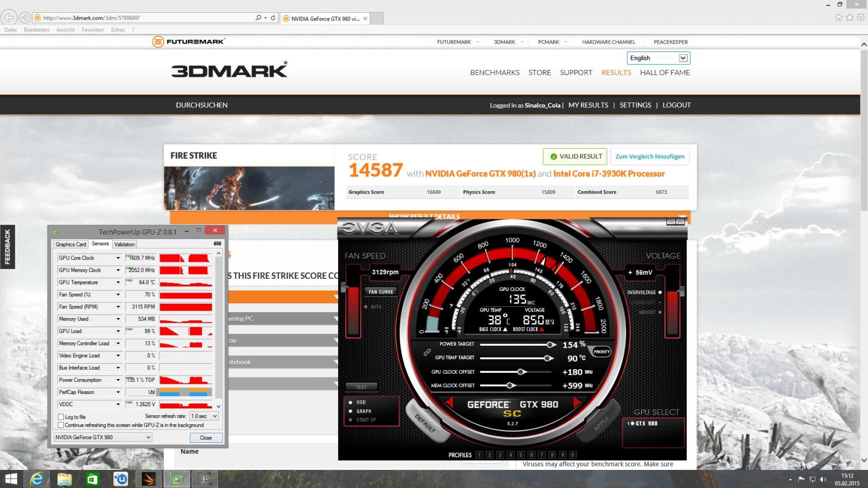Open the Favoriten browser menu
The image size is (868, 488).
coord(92,30)
